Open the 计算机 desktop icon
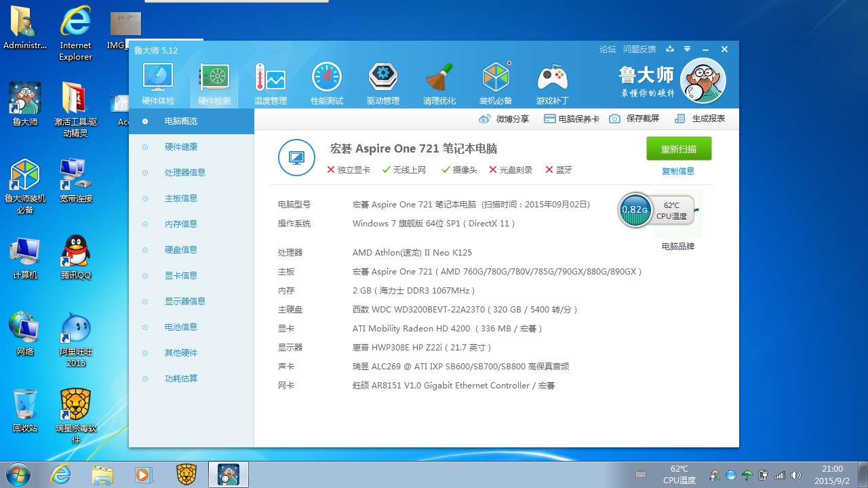Viewport: 868px width, 488px height. pyautogui.click(x=25, y=258)
